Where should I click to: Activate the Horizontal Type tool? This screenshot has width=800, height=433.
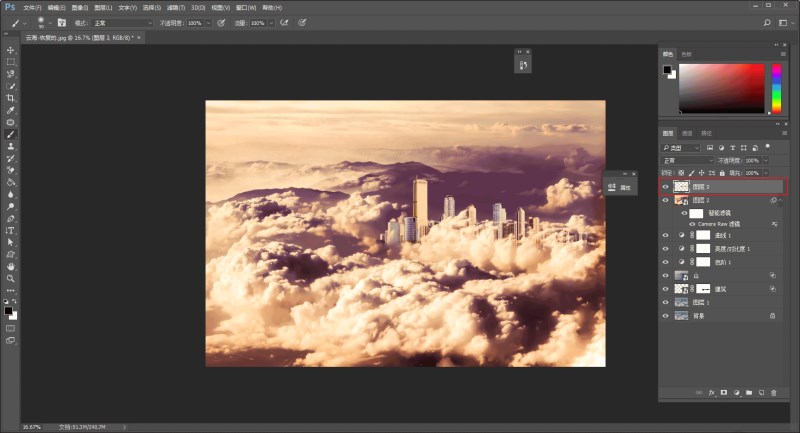[11, 230]
